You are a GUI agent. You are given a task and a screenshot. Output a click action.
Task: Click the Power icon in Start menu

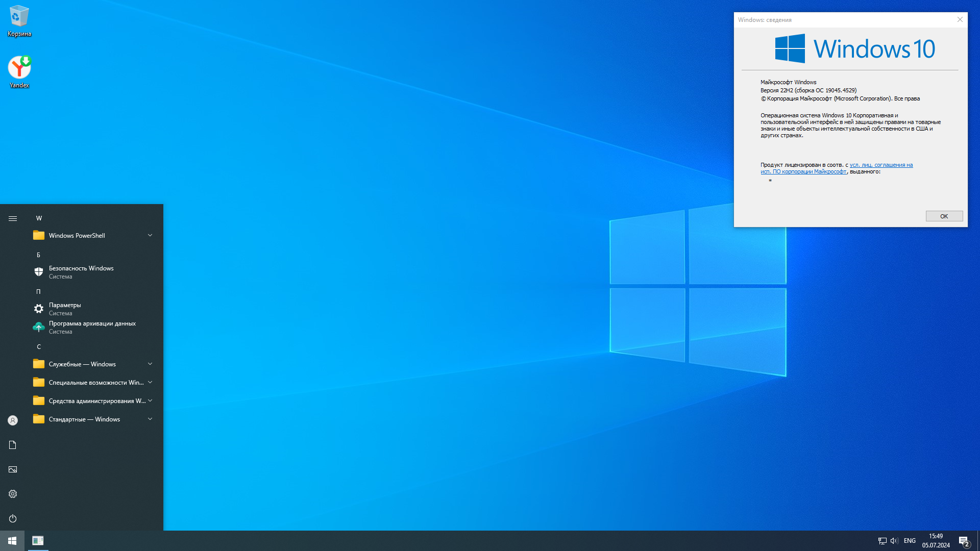pos(13,518)
